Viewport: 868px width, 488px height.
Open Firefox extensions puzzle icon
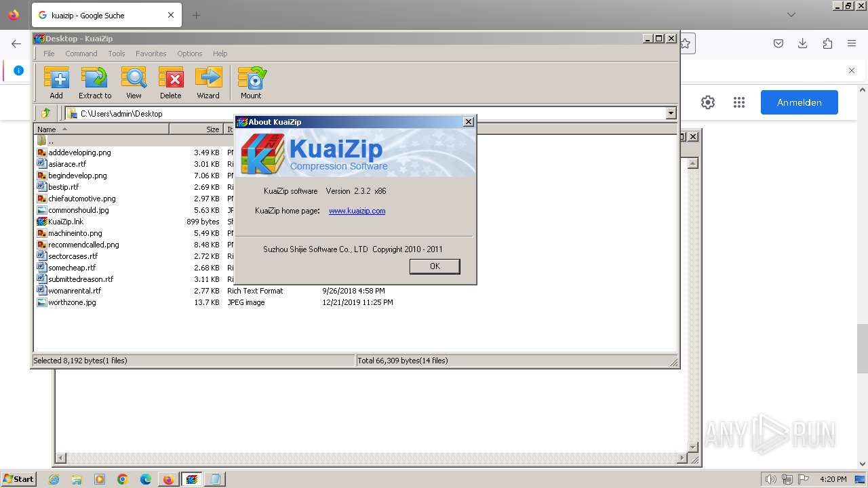point(827,43)
